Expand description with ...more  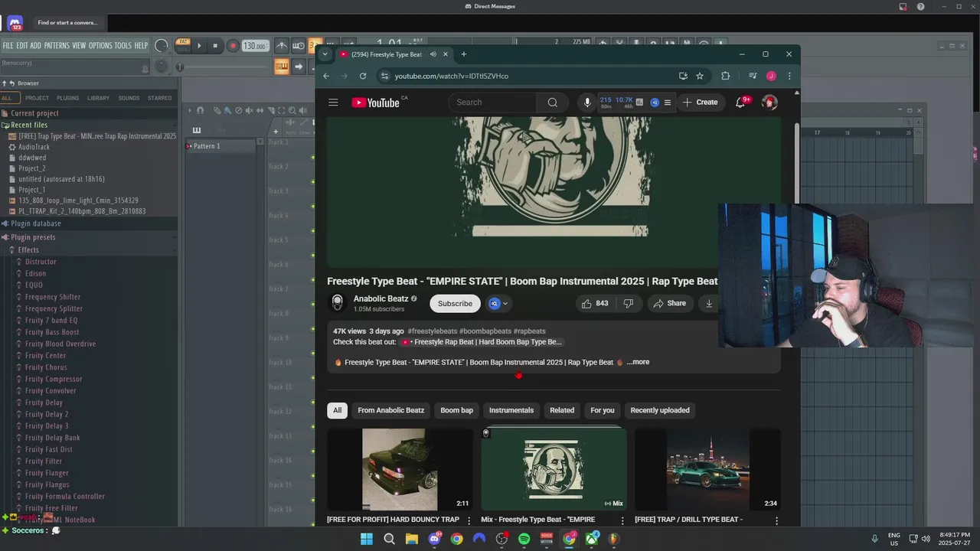pyautogui.click(x=638, y=362)
